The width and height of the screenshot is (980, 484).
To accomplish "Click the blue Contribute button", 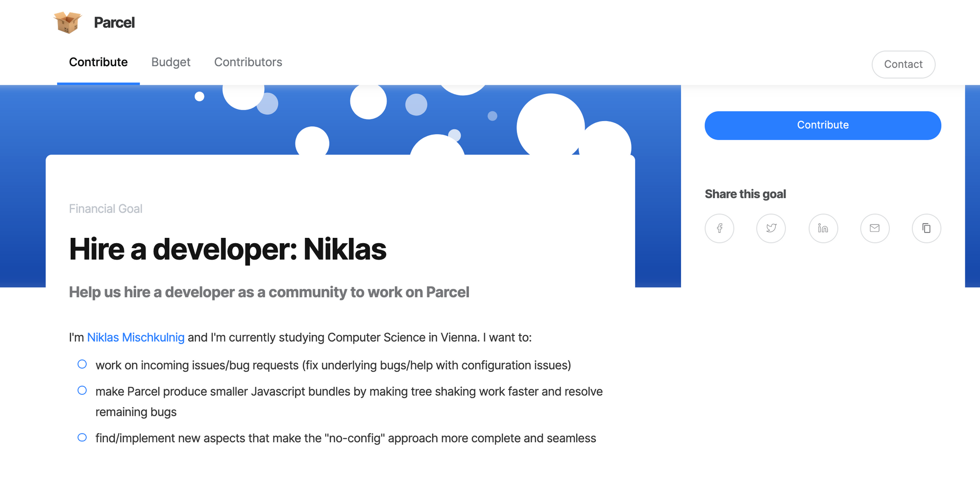I will coord(823,126).
